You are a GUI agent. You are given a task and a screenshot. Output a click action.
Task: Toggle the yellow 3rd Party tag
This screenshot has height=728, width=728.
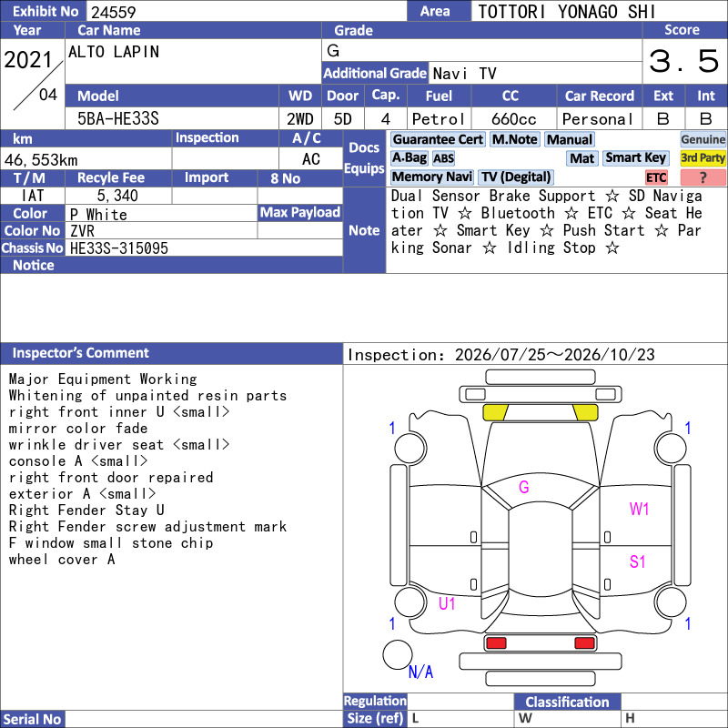click(x=703, y=157)
